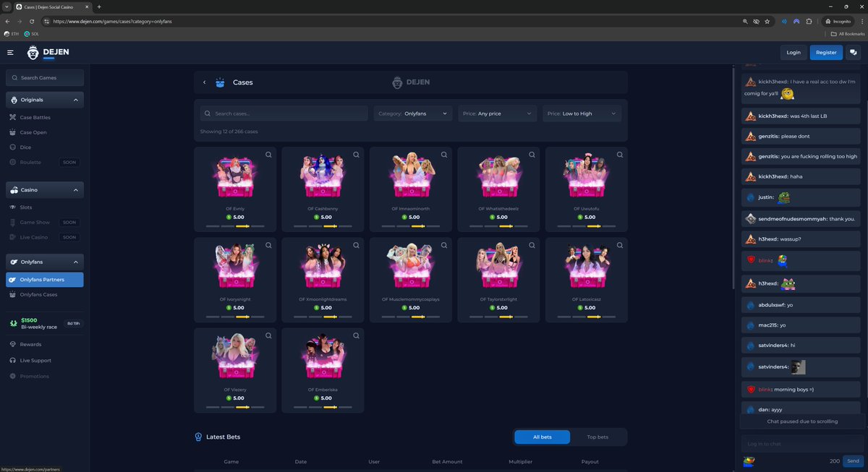Open All Bookmarks folder
Image resolution: width=868 pixels, height=472 pixels.
tap(847, 34)
